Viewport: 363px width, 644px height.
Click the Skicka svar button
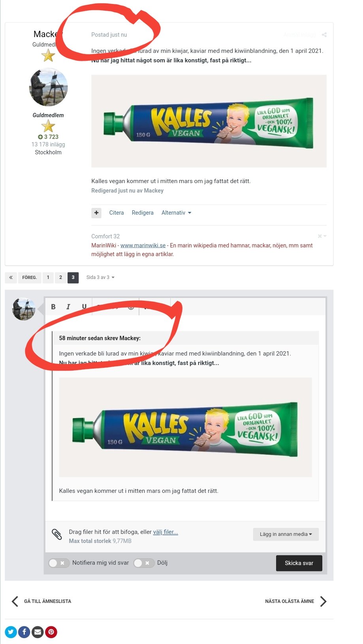tap(299, 563)
